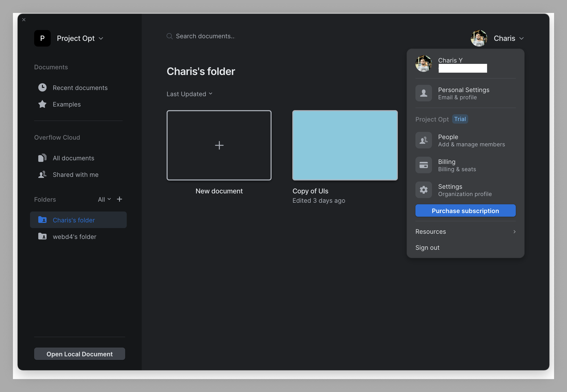Click the Billing card icon
Screen dimensions: 567x392
coord(423,165)
